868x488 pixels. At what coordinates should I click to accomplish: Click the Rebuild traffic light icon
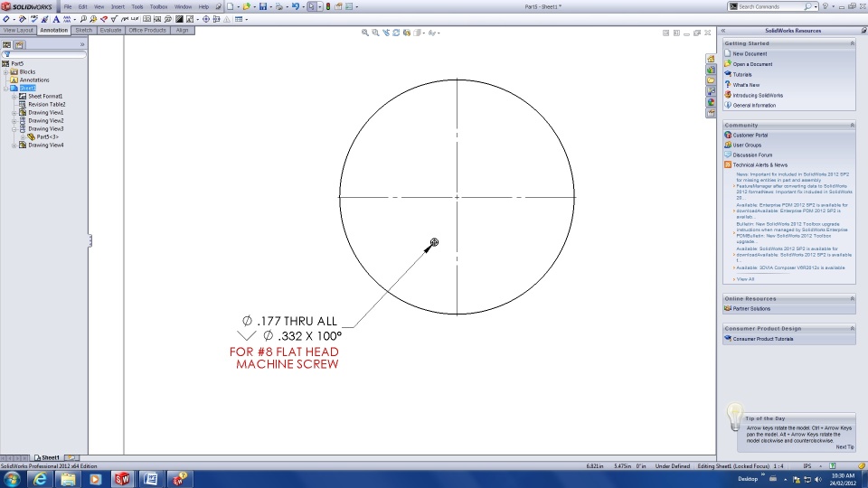(x=328, y=6)
